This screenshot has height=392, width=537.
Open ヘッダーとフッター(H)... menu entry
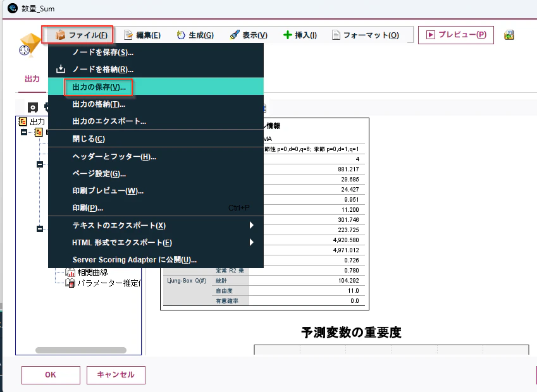(156, 157)
